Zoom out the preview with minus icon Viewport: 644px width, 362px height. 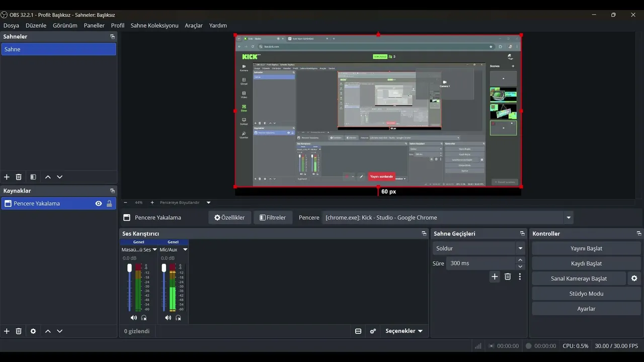[125, 203]
